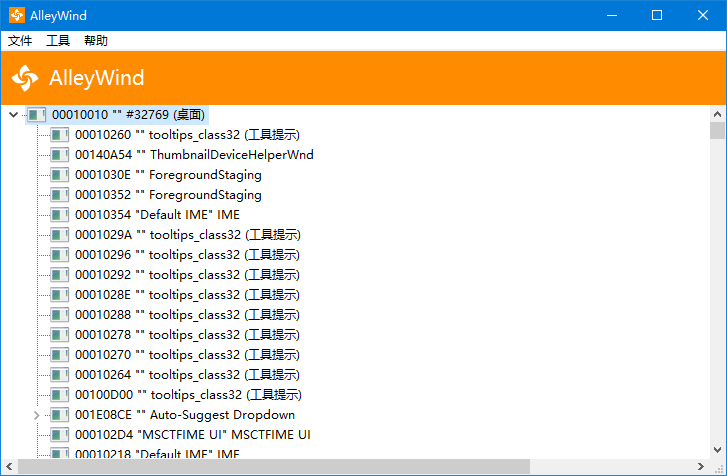Viewport: 727px width, 476px height.
Task: Click window icon beside 00010278 tooltips_class32
Action: (x=60, y=334)
